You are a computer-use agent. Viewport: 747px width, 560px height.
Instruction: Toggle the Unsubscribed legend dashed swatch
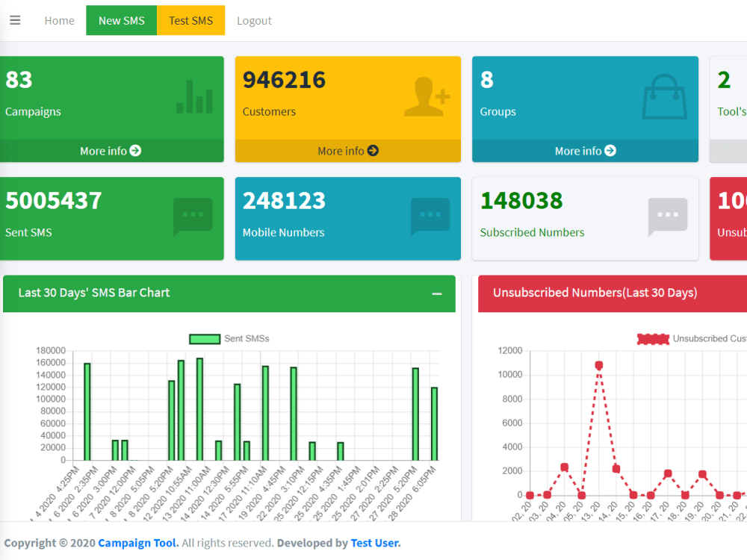pos(653,338)
